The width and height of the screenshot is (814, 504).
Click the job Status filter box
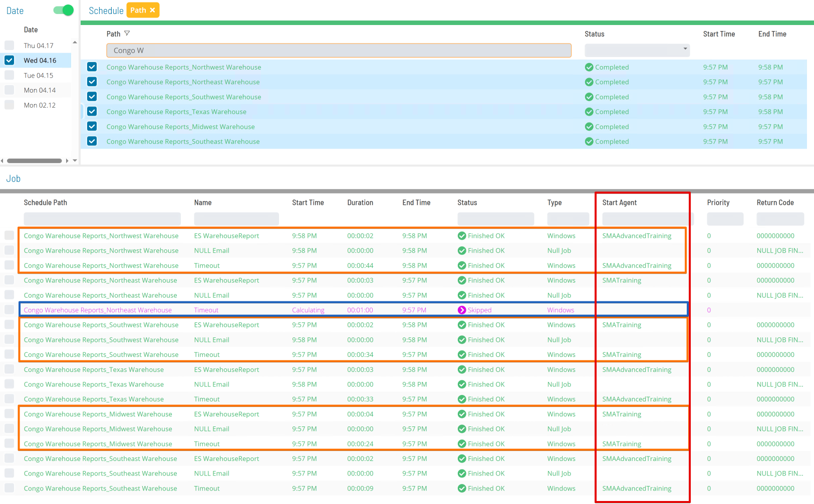pyautogui.click(x=495, y=219)
